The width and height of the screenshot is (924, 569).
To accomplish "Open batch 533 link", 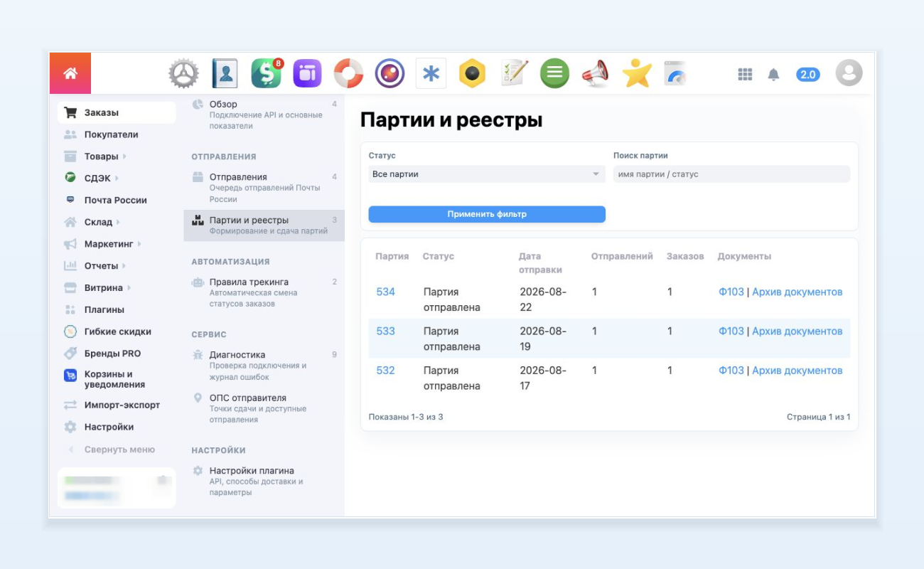I will [385, 331].
